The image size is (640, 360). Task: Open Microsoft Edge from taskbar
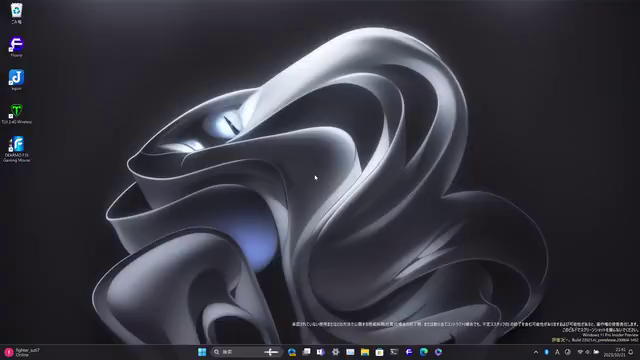[424, 352]
